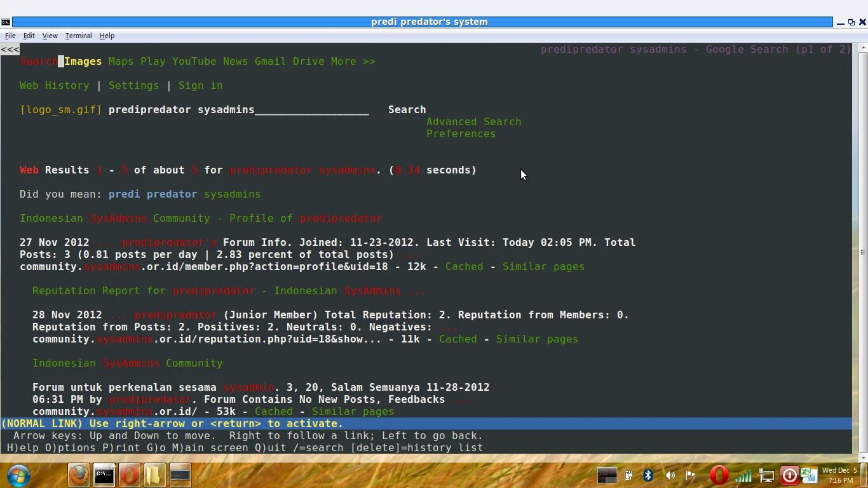Click the network computer tray icon

(x=767, y=475)
